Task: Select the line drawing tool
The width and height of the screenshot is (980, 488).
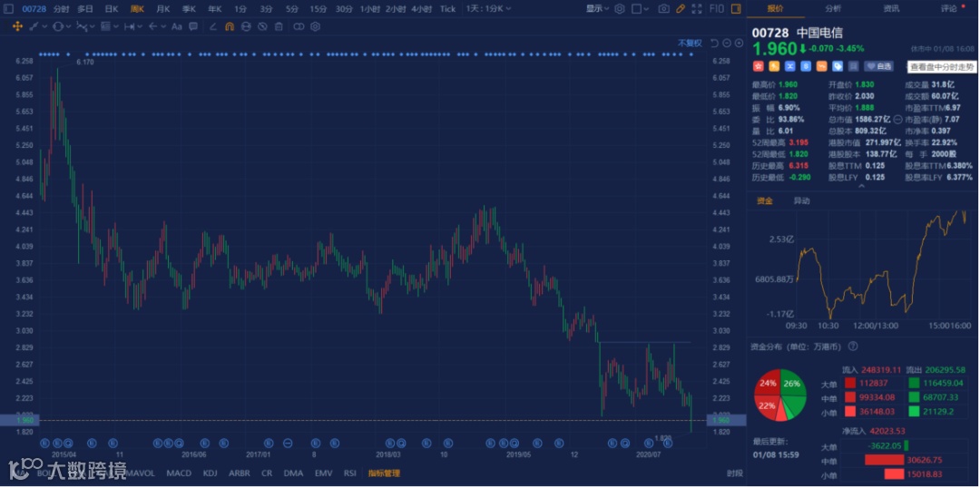Action: 34,27
